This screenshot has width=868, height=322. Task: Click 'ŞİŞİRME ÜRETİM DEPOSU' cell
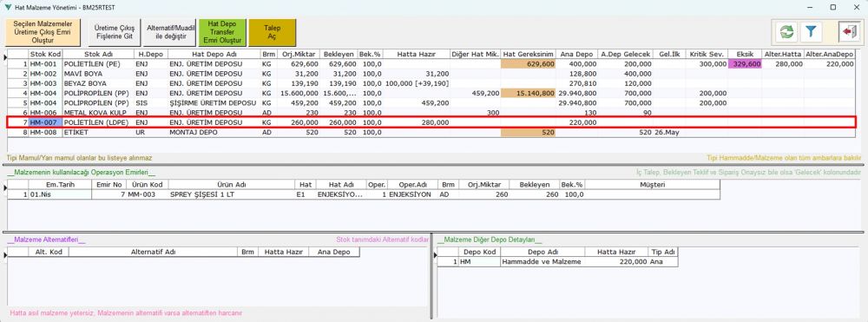tap(214, 103)
